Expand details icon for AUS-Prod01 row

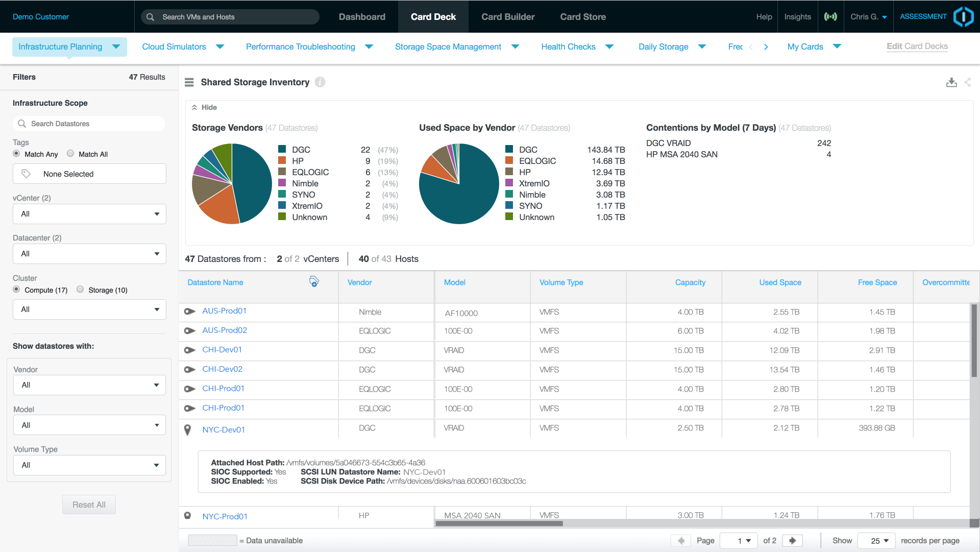coord(189,311)
